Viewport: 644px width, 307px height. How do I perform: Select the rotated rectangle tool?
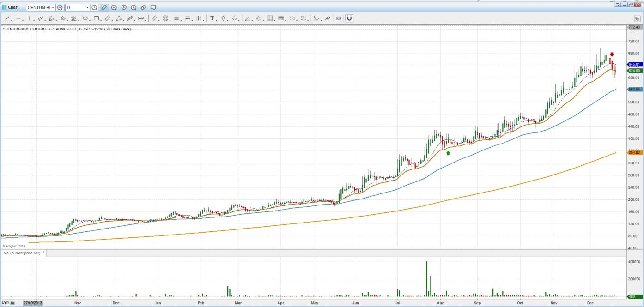107,18
